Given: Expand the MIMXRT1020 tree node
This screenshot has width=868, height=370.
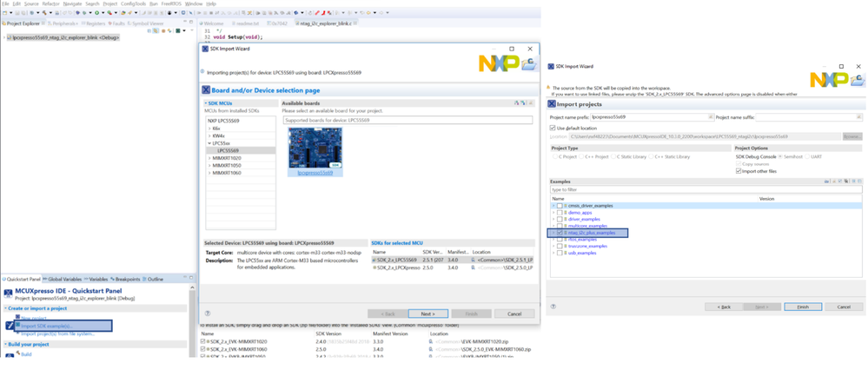Looking at the screenshot, I should click(x=209, y=157).
